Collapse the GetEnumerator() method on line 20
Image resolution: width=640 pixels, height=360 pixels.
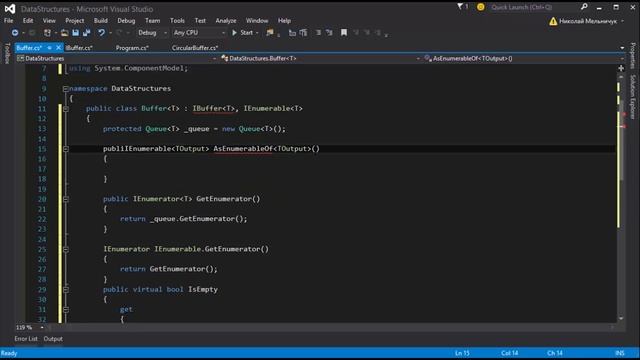pos(66,199)
